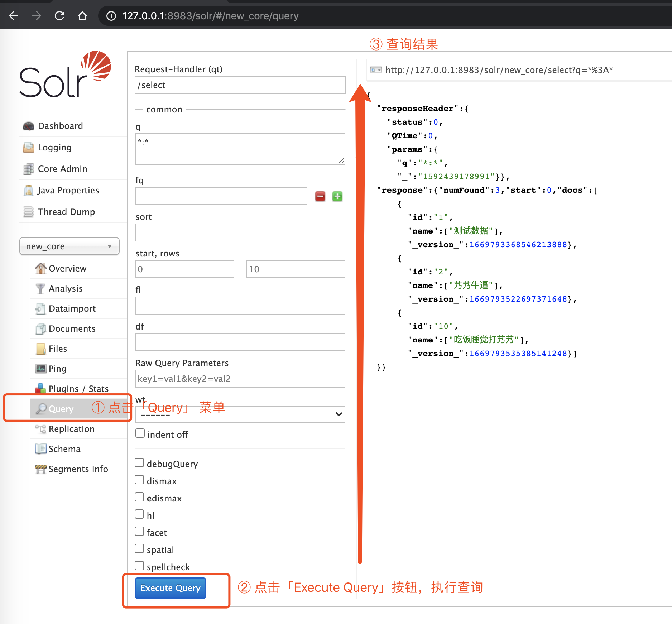
Task: Remove the fq filter with red minus
Action: point(320,196)
